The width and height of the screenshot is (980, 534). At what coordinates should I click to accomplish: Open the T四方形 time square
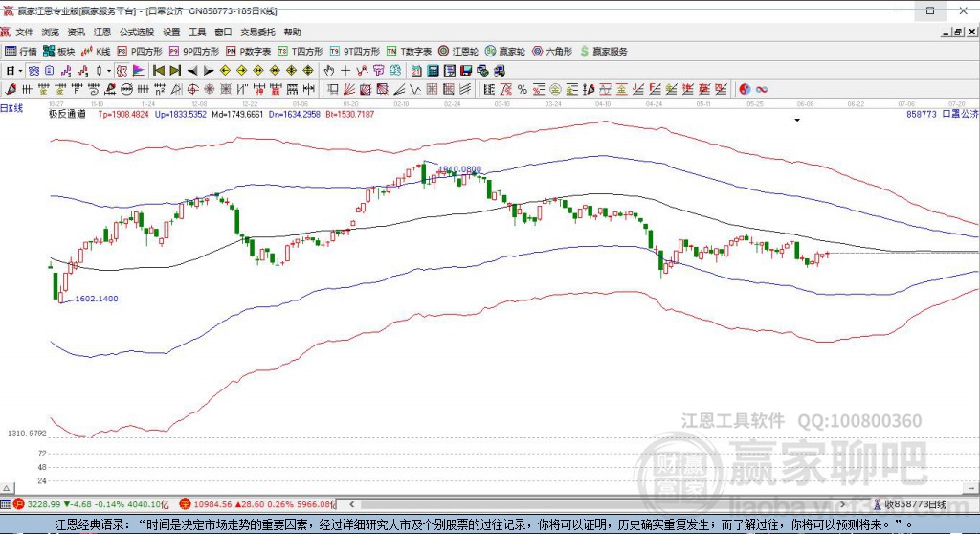300,52
